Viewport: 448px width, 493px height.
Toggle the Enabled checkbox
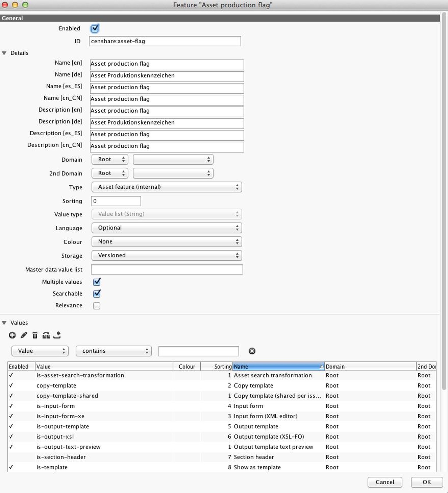click(x=94, y=28)
